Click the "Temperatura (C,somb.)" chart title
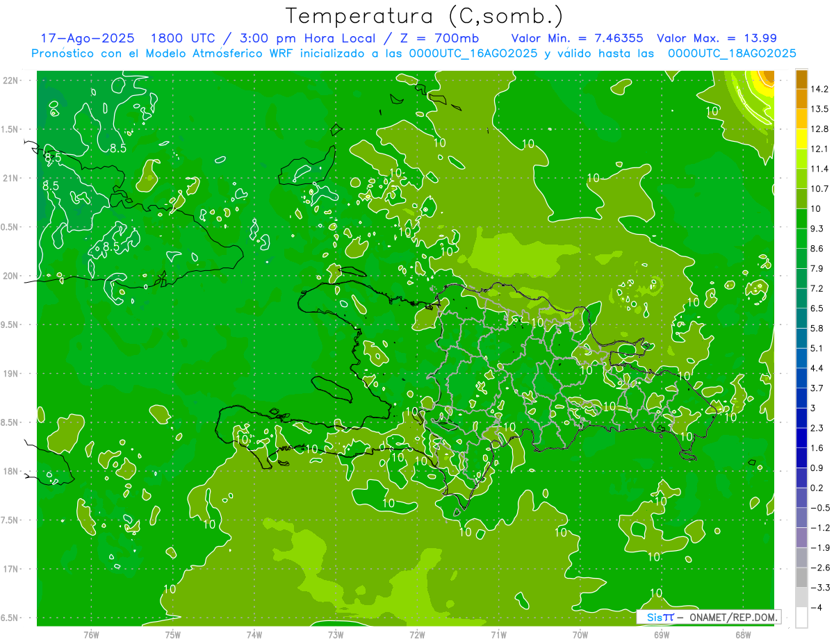 tap(425, 16)
